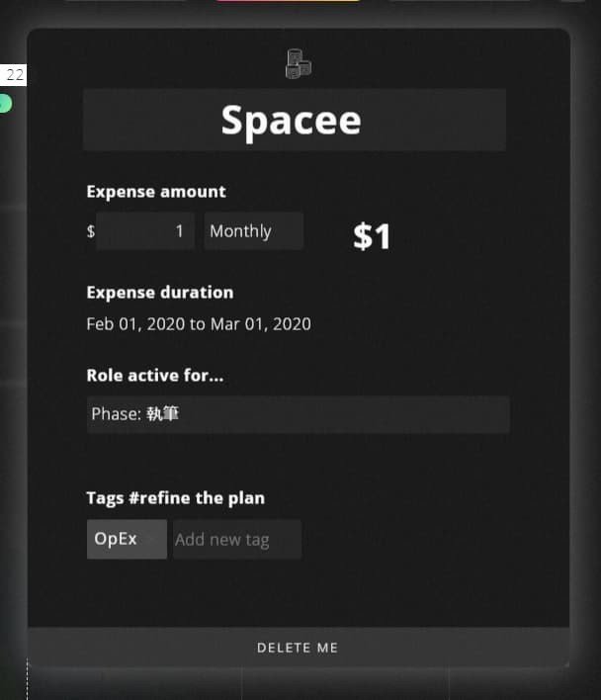Click the Role active for heading
The width and height of the screenshot is (601, 700).
[x=154, y=376]
